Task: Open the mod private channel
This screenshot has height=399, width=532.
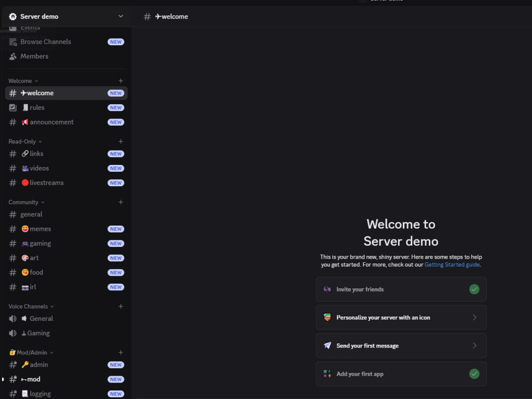Action: click(x=66, y=379)
